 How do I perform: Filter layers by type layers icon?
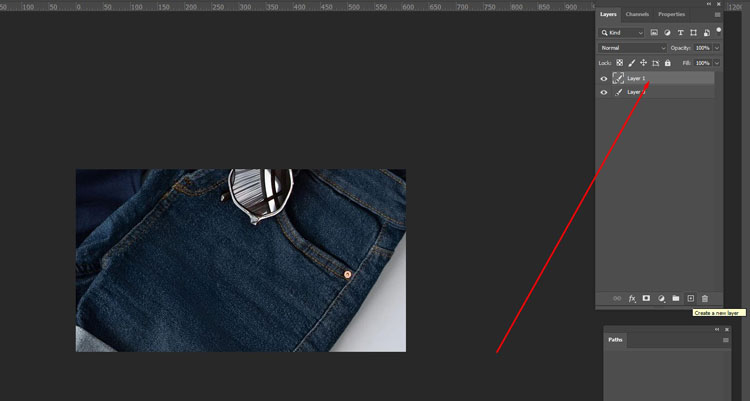pyautogui.click(x=680, y=33)
